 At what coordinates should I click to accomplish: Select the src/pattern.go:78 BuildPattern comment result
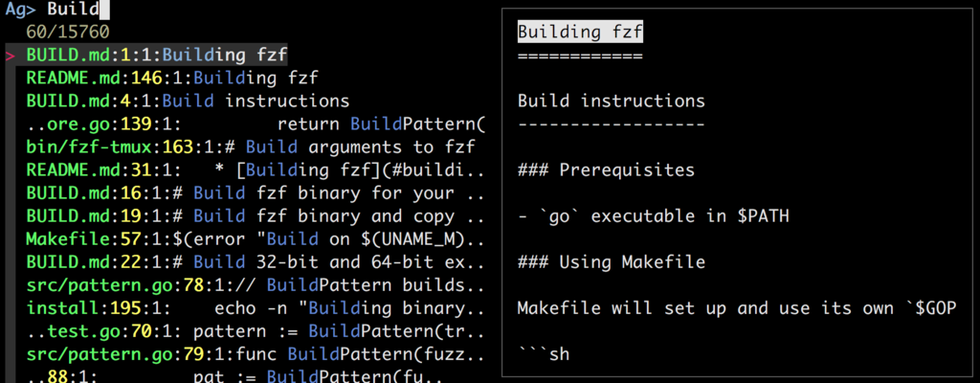[x=251, y=285]
